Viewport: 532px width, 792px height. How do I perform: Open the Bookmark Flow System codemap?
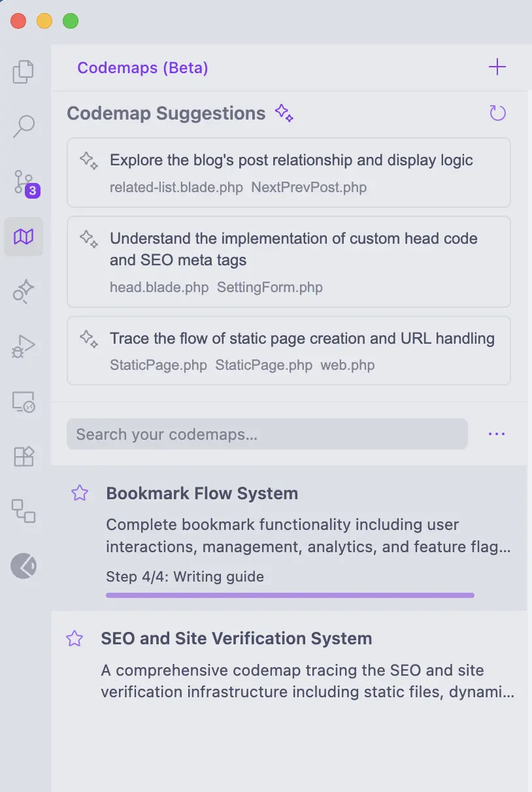point(202,493)
